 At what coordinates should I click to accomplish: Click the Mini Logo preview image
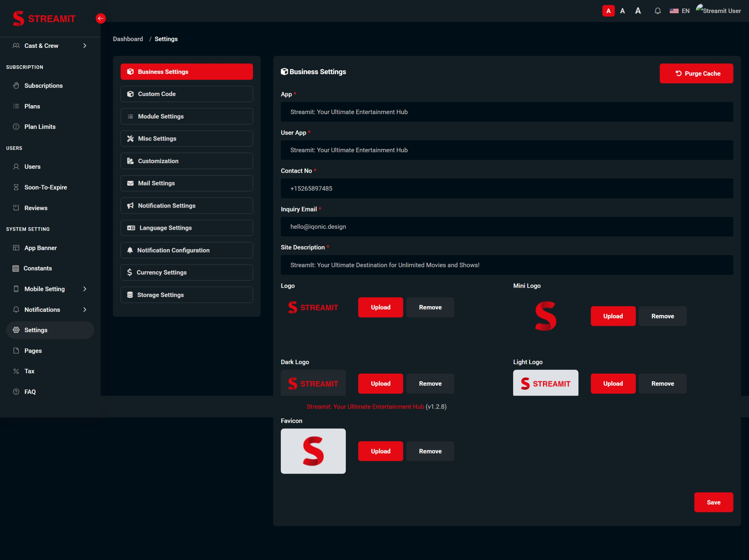click(546, 316)
